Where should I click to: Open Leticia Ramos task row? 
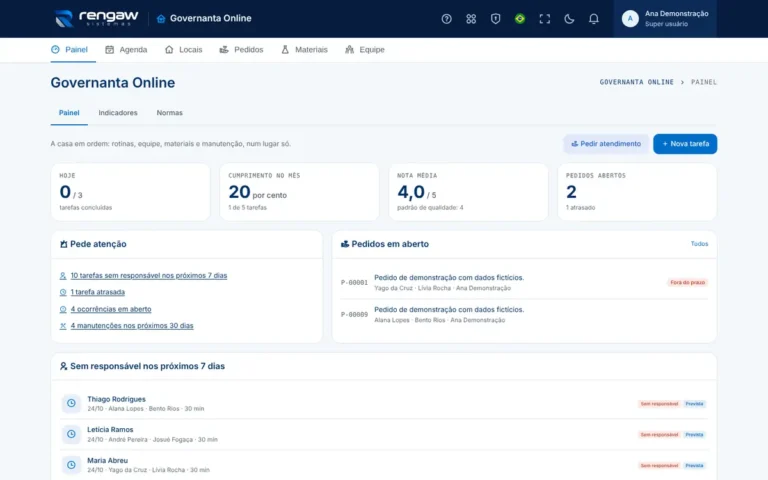(x=384, y=434)
